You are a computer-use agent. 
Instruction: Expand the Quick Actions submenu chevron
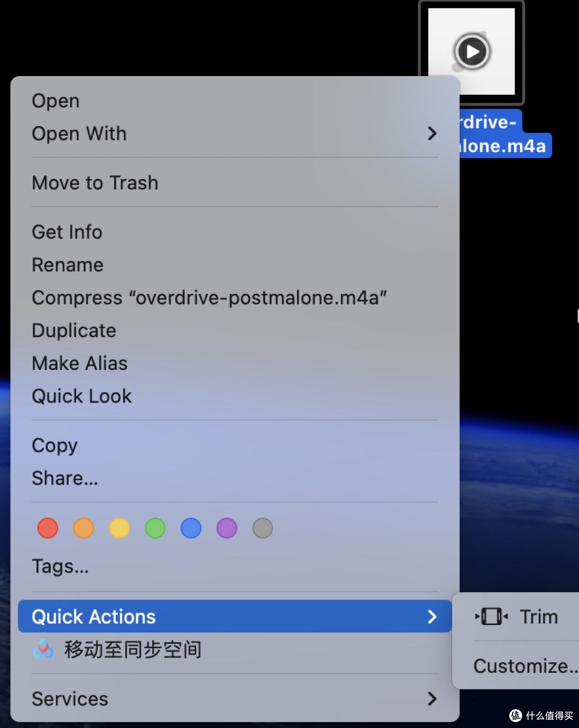(x=432, y=616)
